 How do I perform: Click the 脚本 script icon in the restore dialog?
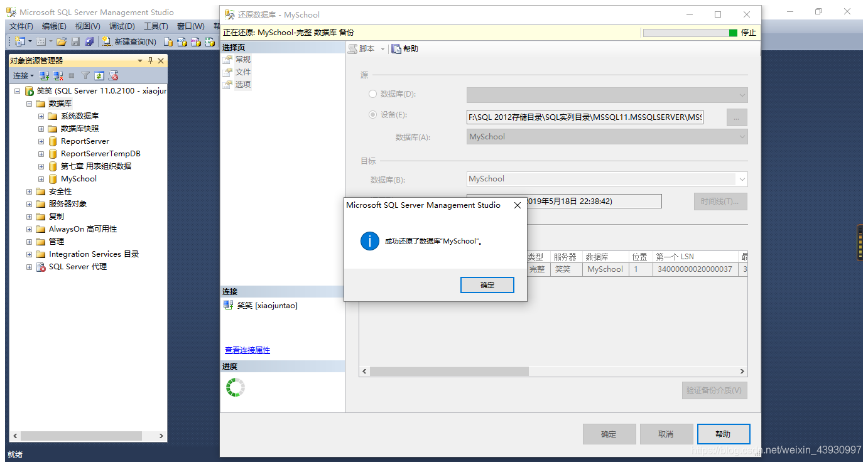point(352,48)
